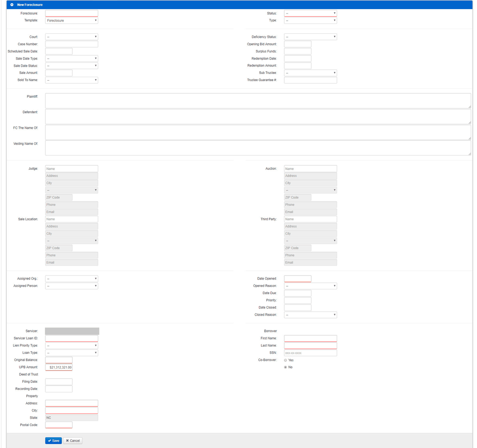Open the Sold To Name dropdown
Screen dimensions: 477x448
point(72,80)
